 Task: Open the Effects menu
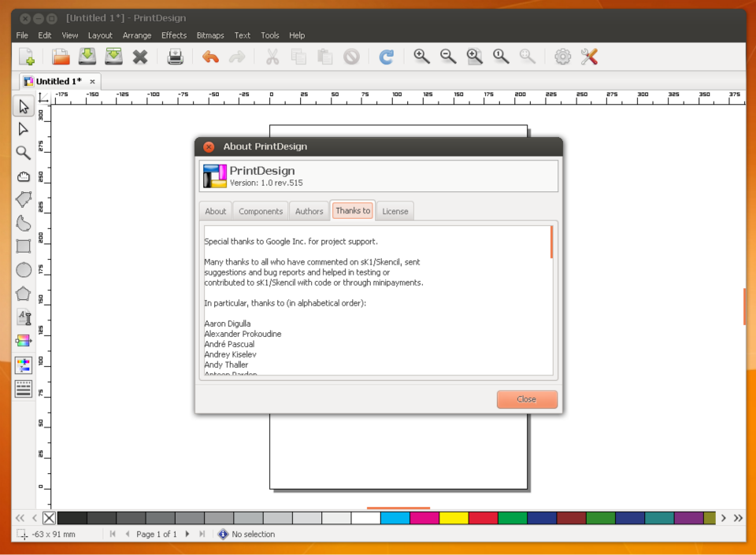174,35
